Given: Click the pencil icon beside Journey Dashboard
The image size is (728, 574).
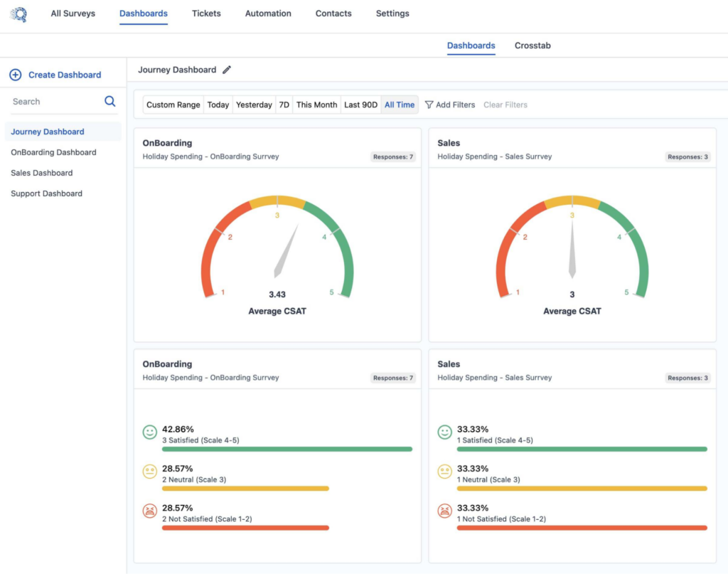Looking at the screenshot, I should point(227,70).
